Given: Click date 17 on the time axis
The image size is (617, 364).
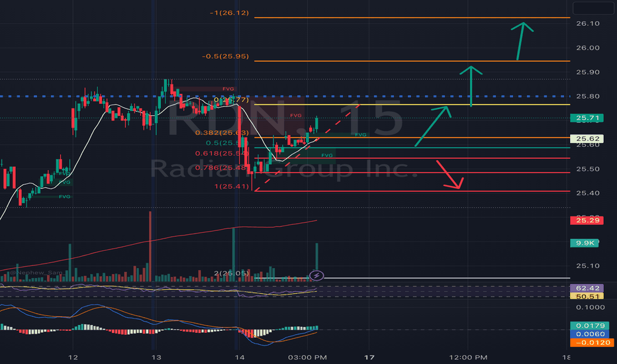Looking at the screenshot, I should click(369, 357).
